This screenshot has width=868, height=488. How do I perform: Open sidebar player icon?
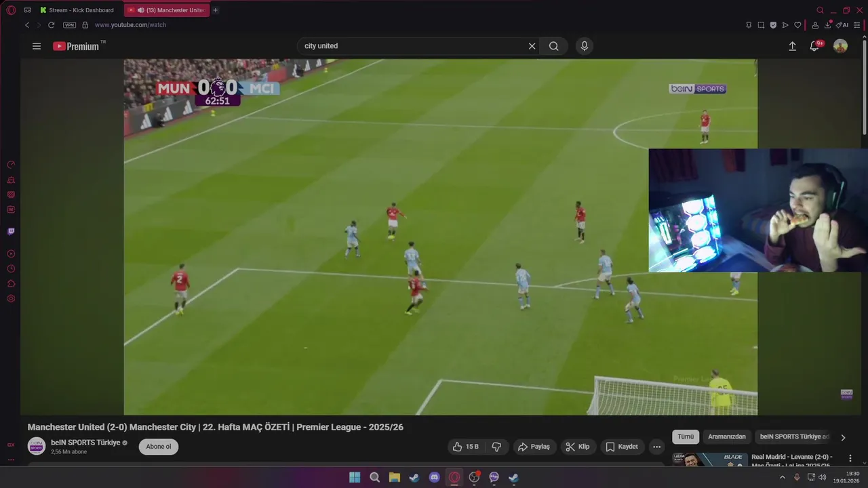(11, 253)
